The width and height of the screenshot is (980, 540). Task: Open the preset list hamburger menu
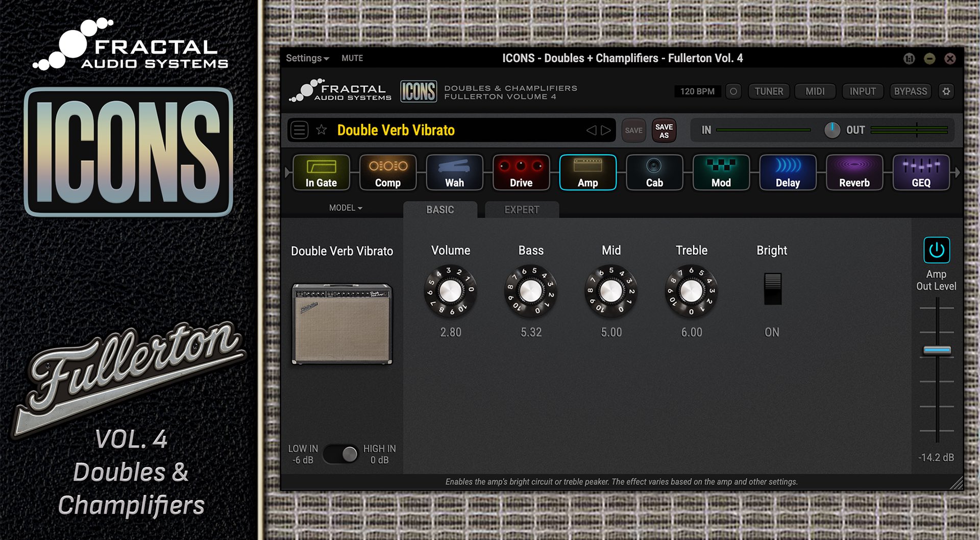(x=300, y=130)
